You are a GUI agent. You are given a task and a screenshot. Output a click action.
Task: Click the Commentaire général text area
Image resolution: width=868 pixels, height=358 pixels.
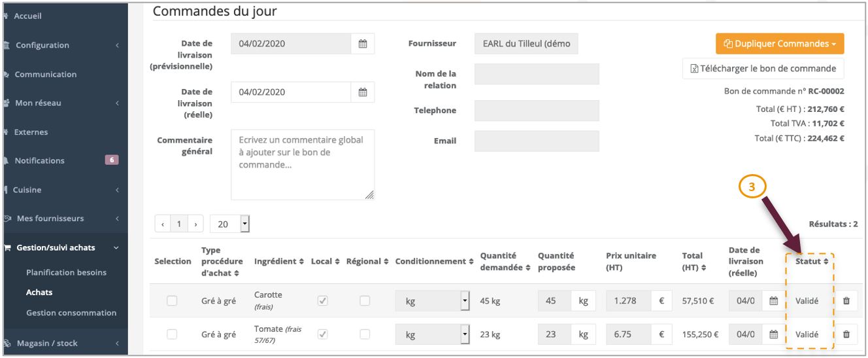[303, 164]
